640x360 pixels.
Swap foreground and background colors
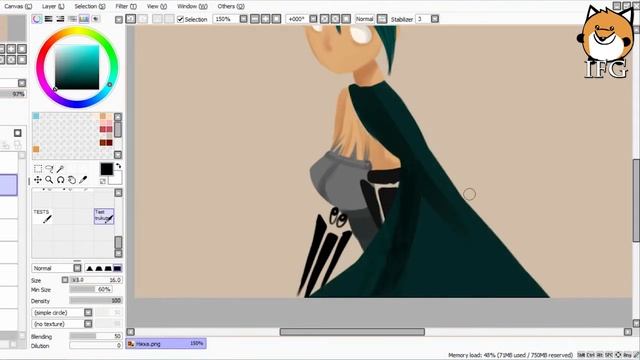pyautogui.click(x=118, y=166)
